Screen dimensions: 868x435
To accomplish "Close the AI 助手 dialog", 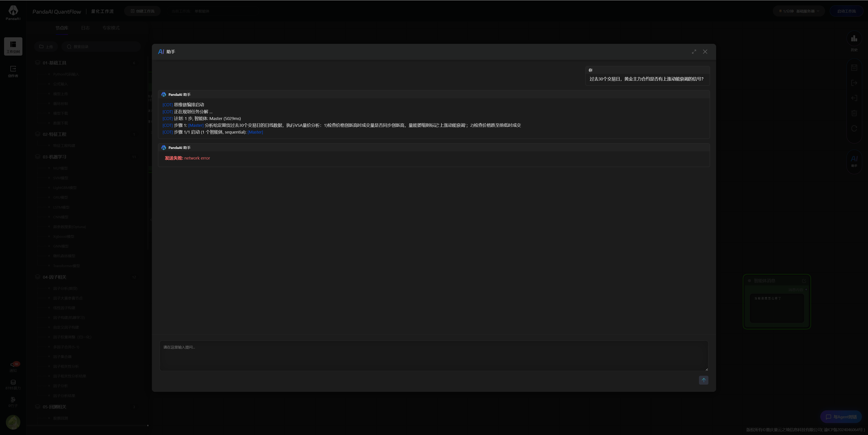I will (705, 52).
